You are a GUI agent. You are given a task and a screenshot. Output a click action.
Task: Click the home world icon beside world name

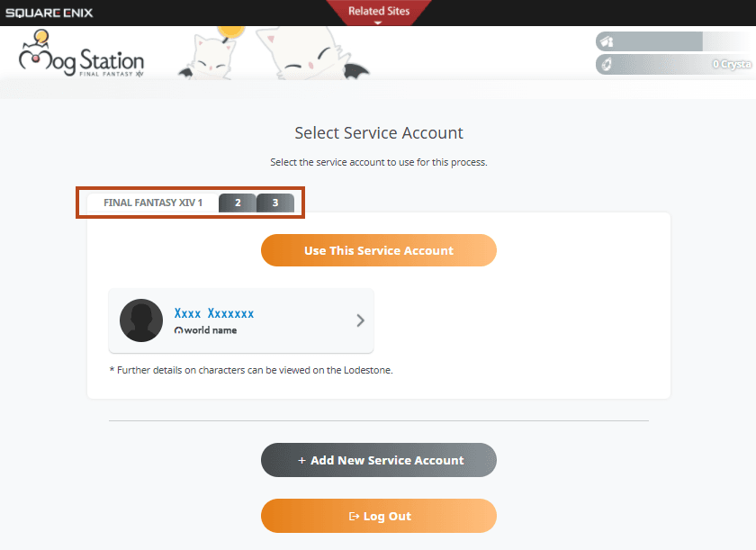(x=178, y=331)
